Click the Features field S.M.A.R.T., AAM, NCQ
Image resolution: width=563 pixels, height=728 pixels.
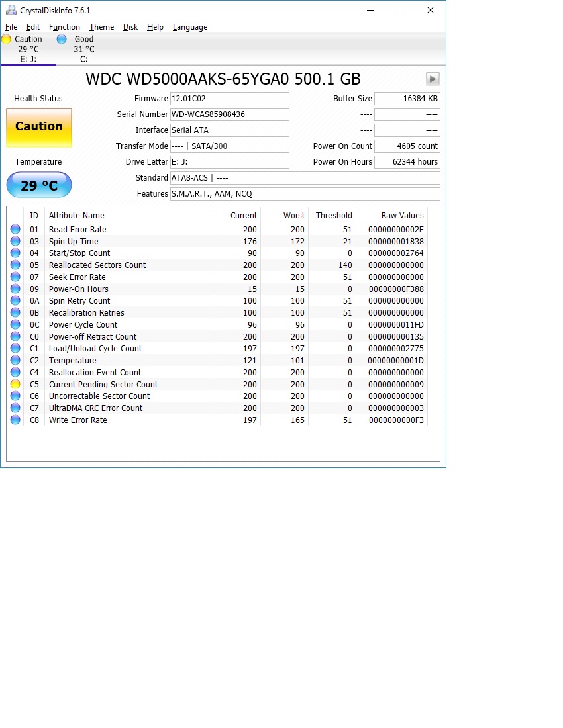305,194
